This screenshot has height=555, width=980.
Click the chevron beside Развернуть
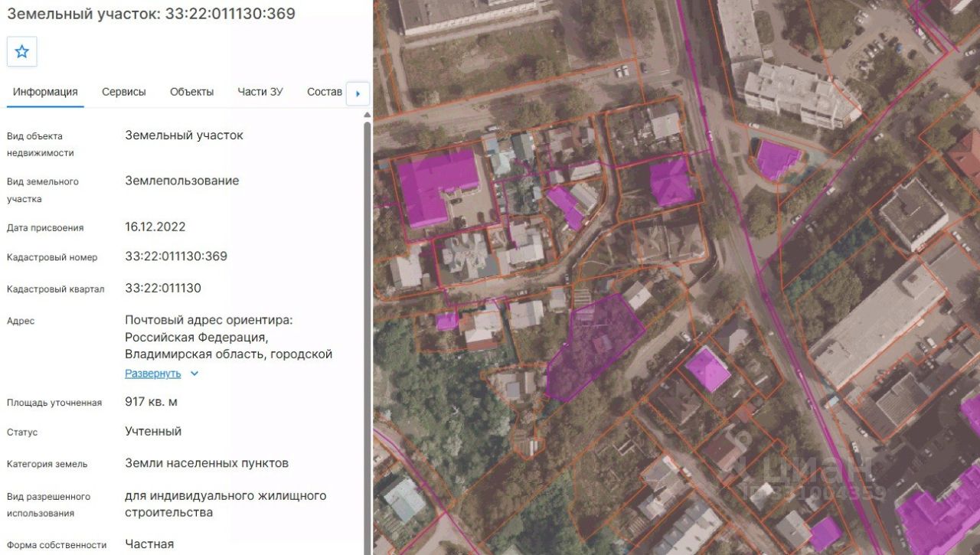194,374
